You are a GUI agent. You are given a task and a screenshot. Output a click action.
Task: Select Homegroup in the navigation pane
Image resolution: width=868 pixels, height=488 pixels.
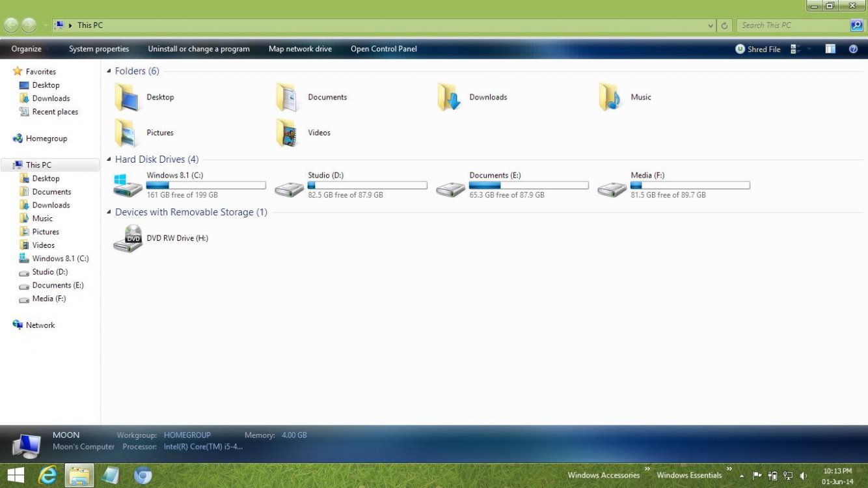pyautogui.click(x=46, y=139)
